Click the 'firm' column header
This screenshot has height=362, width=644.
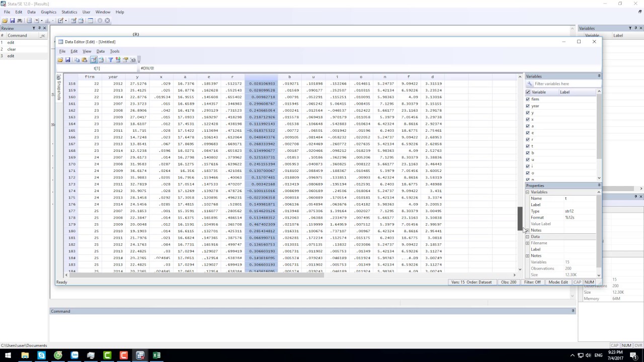[x=90, y=77]
